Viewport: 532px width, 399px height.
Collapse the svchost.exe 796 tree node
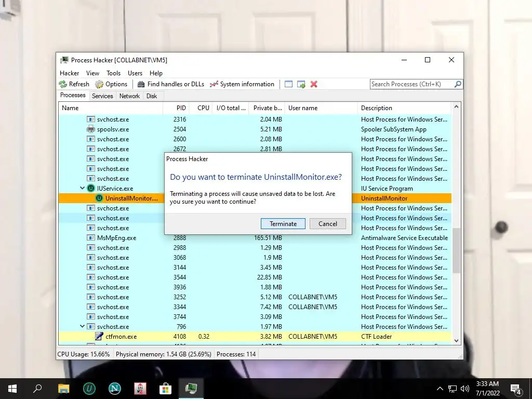click(x=82, y=326)
